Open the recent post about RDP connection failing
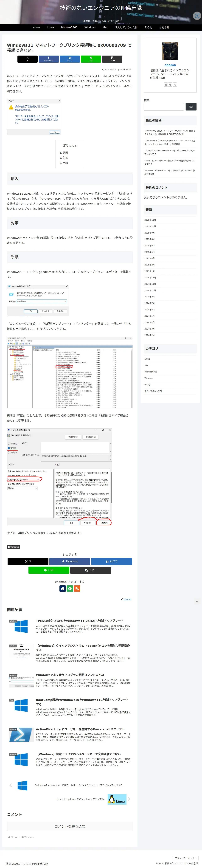 coord(170,132)
